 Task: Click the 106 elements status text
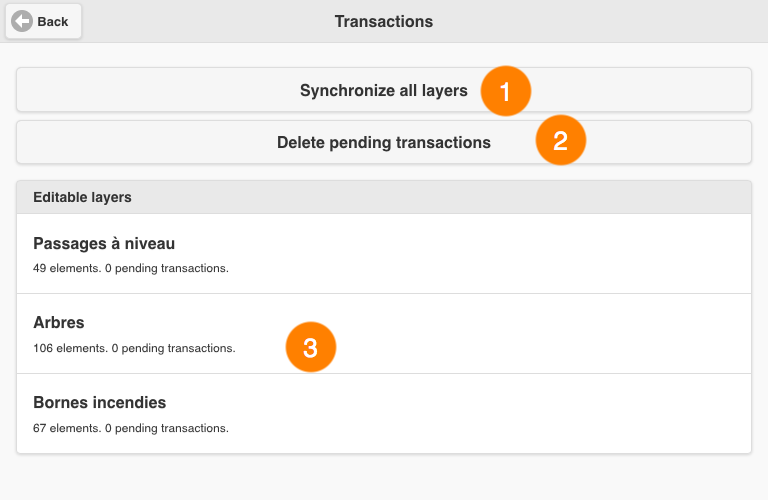click(134, 348)
